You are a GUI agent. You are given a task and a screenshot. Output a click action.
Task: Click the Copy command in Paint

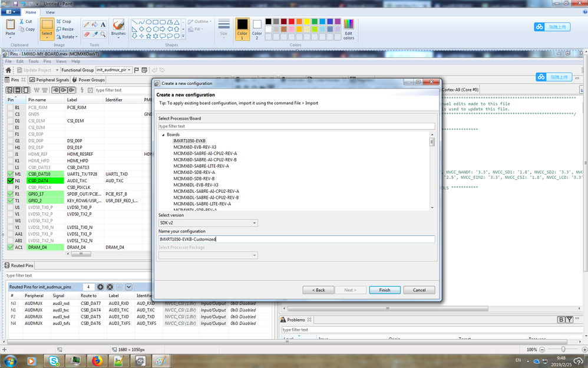(27, 29)
